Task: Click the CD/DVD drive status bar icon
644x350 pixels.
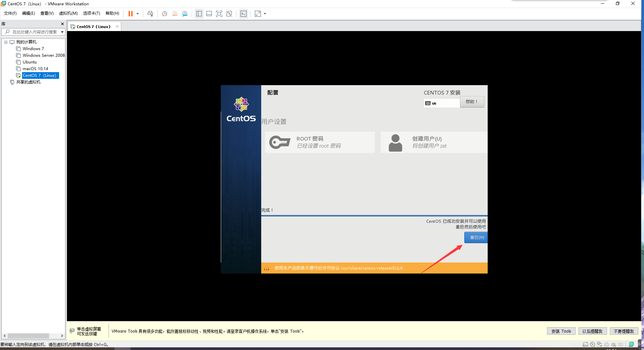Action: coord(592,344)
